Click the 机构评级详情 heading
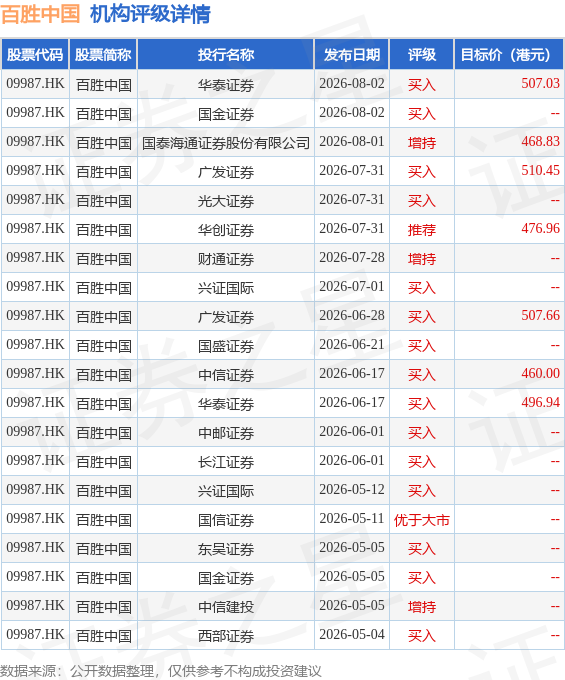Image resolution: width=565 pixels, height=680 pixels. coord(150,14)
